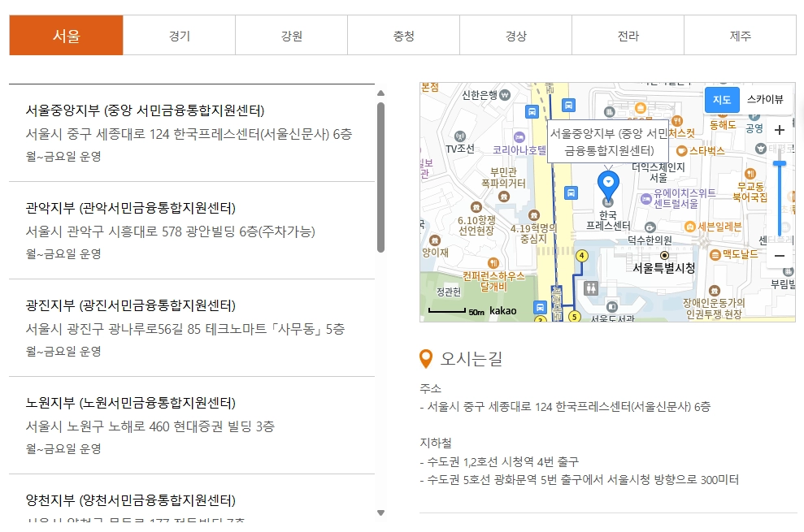Click the 서울중앙지부 map info window

[608, 141]
